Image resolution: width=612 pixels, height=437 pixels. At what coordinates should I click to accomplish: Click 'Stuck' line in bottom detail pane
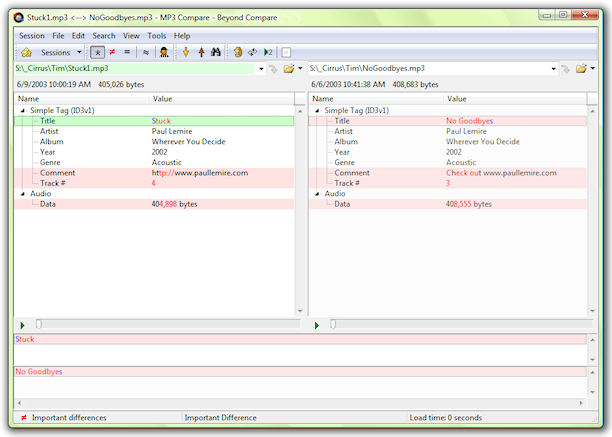tap(301, 339)
